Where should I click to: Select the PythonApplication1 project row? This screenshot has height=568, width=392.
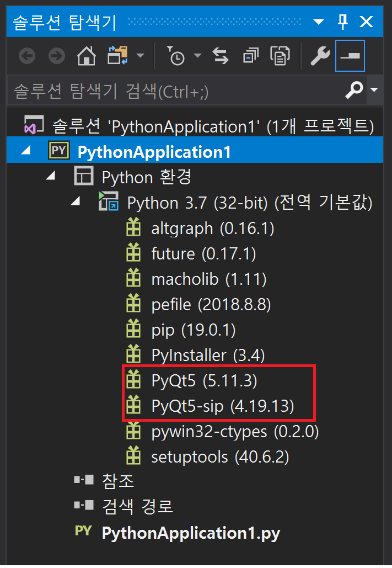tap(195, 150)
